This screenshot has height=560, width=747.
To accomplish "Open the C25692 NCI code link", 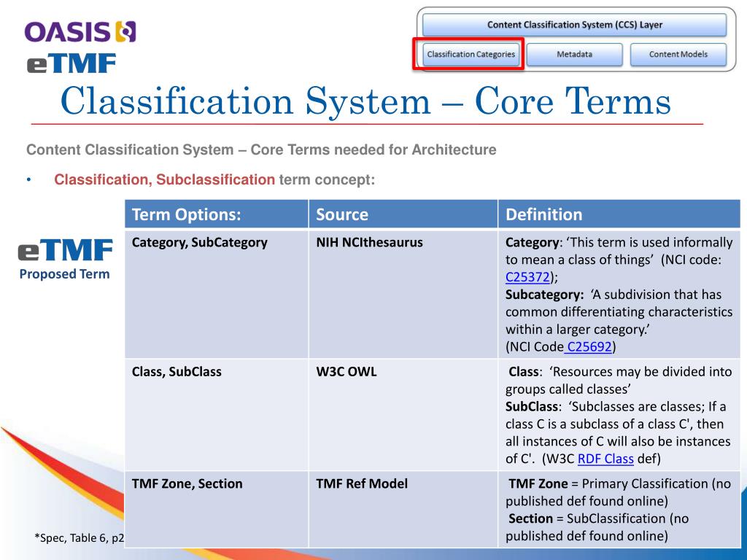I will 589,346.
